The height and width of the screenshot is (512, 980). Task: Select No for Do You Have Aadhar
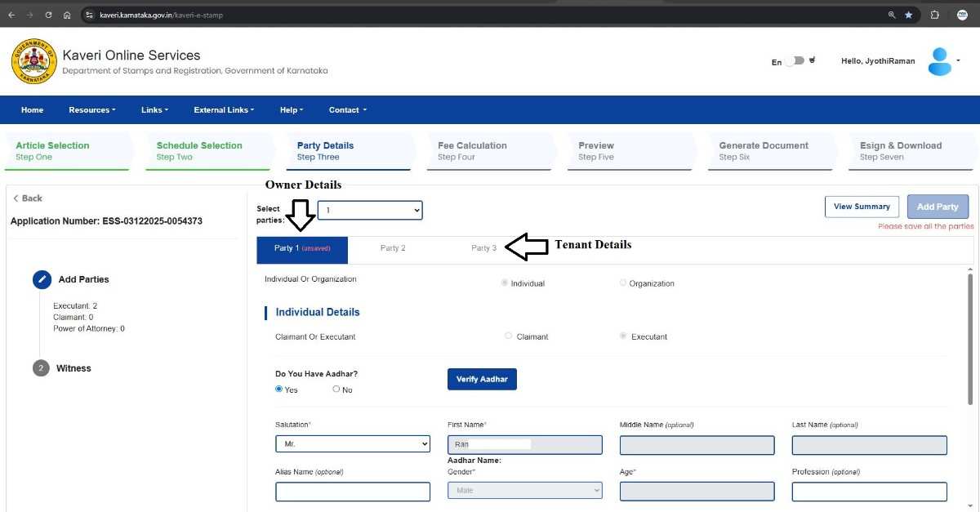tap(336, 390)
